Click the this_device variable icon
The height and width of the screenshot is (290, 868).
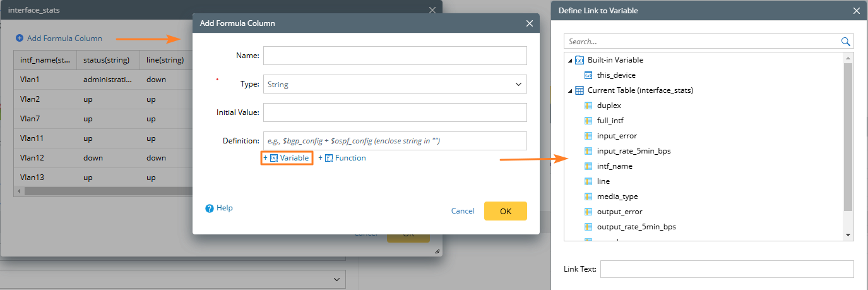pos(588,75)
